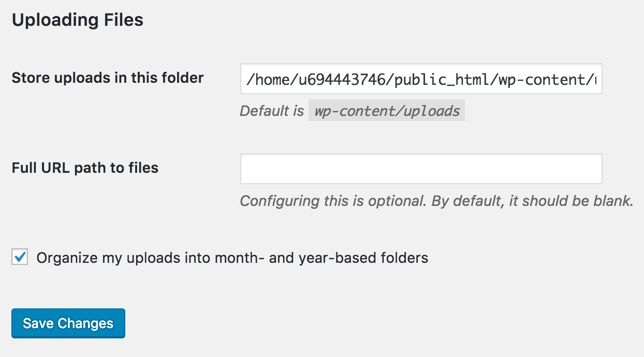
Task: Click the wp-content/uploads default path text
Action: point(386,110)
